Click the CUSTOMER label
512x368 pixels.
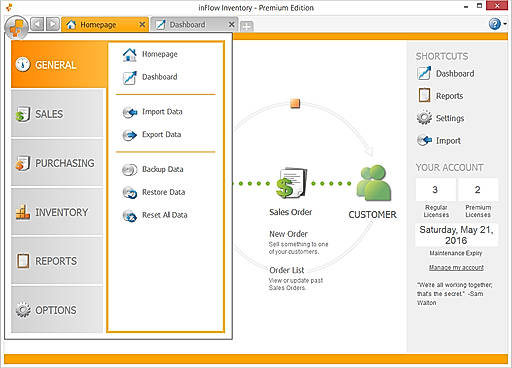click(x=373, y=215)
